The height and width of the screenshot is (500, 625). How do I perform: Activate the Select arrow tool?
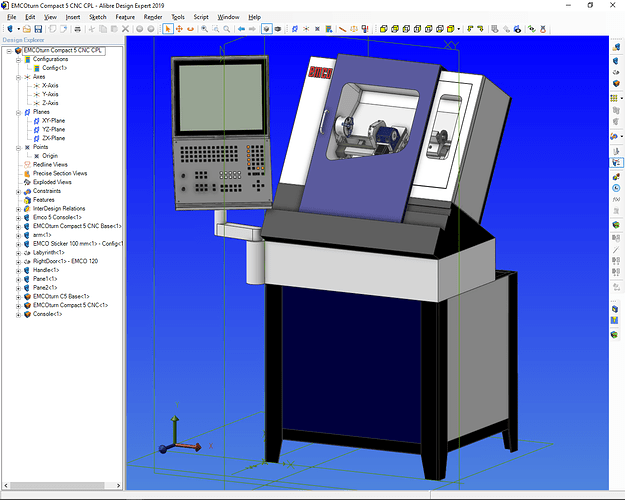click(168, 29)
